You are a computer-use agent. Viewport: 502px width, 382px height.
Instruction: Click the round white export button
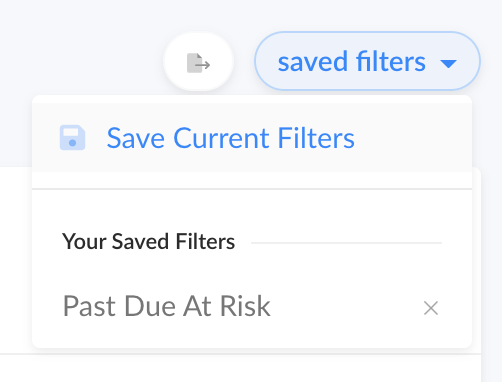[199, 62]
